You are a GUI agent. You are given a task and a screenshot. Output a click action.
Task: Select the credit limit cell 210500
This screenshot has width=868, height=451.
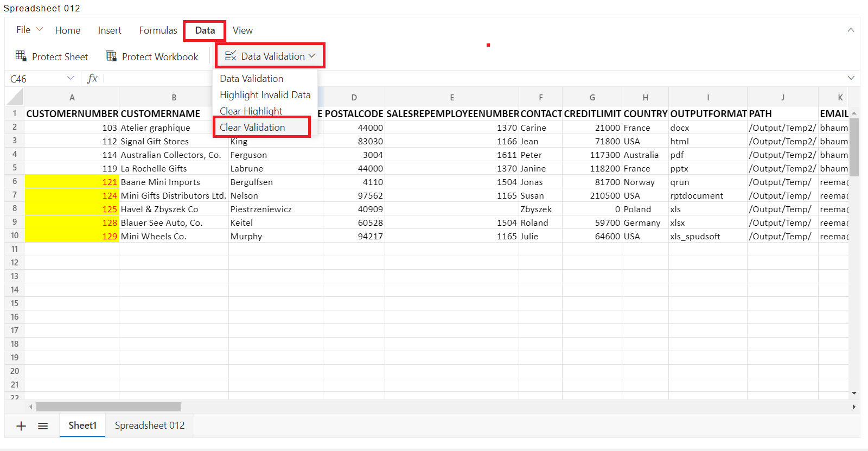tap(592, 195)
